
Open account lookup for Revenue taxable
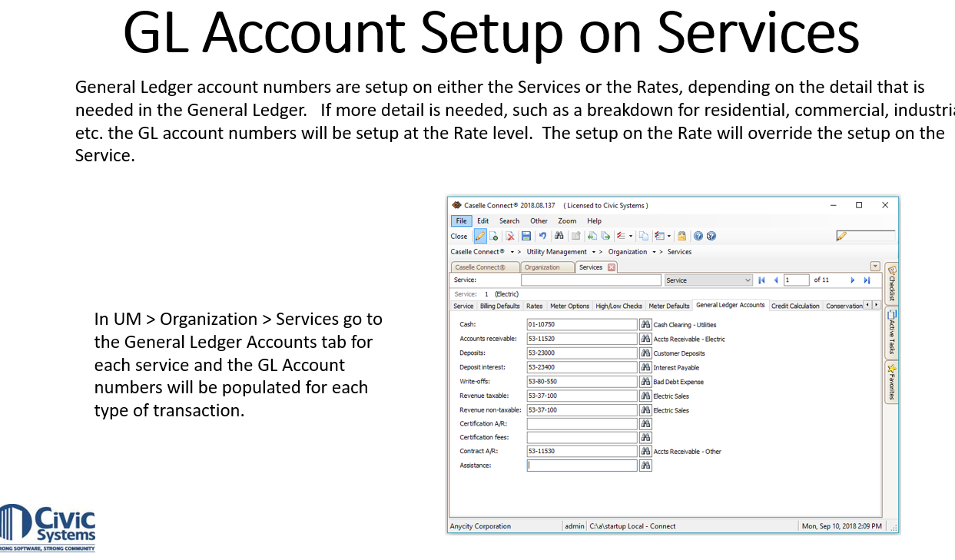(645, 396)
